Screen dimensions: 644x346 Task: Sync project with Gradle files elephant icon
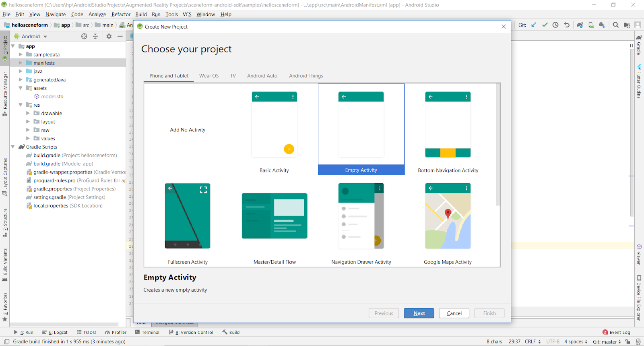(x=580, y=25)
